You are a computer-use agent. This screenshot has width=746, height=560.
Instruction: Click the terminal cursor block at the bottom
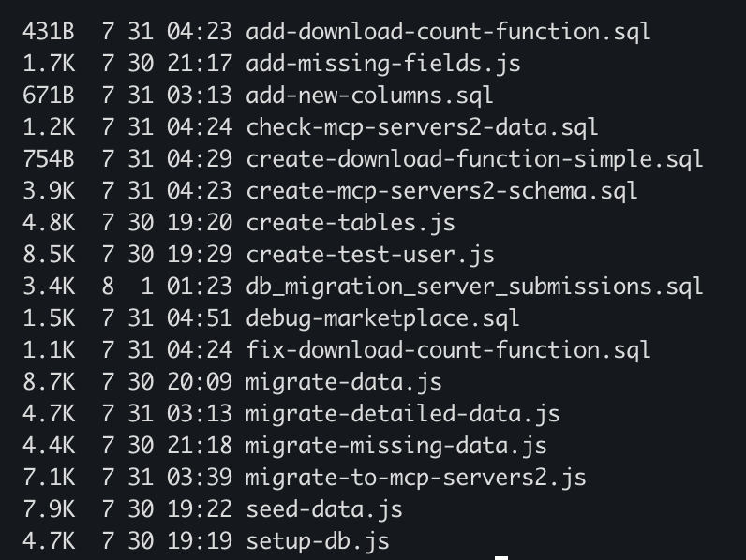click(501, 557)
